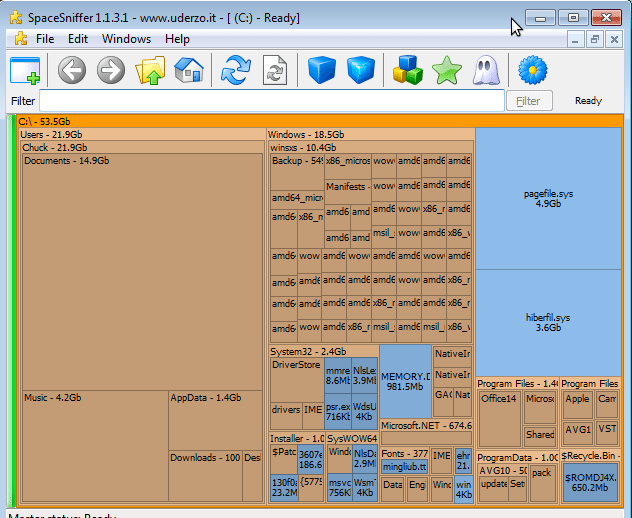
Task: Click the SysWOW64 folder header
Action: click(x=352, y=439)
